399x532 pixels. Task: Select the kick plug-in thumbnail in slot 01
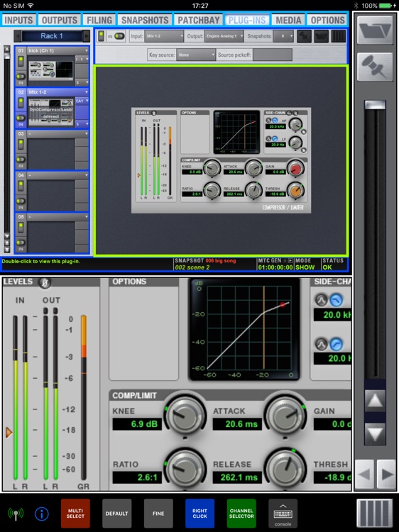(x=51, y=70)
